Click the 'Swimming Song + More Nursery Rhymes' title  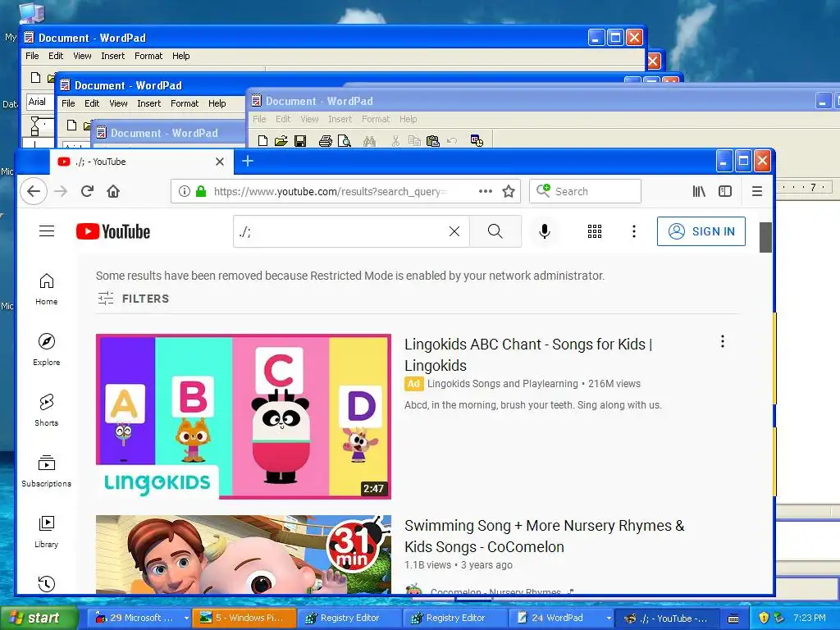[545, 536]
